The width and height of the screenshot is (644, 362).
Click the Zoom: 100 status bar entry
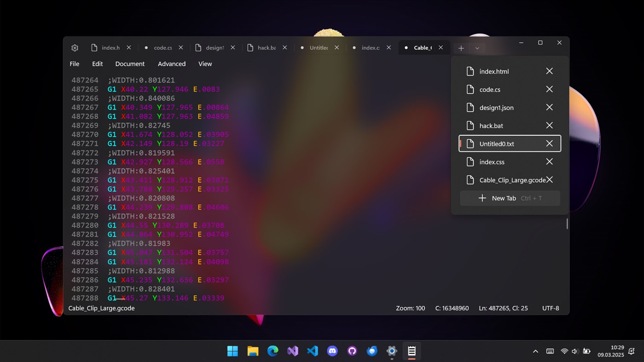coord(410,308)
